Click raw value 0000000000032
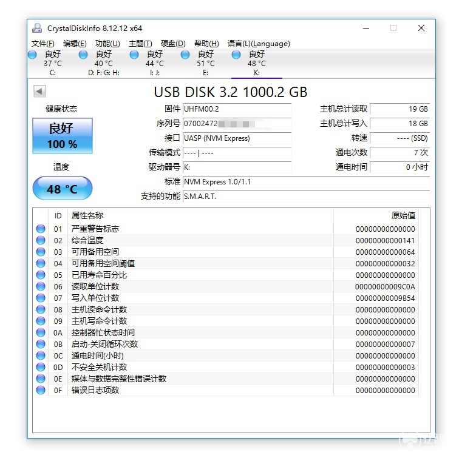This screenshot has height=458, width=476. (x=385, y=263)
